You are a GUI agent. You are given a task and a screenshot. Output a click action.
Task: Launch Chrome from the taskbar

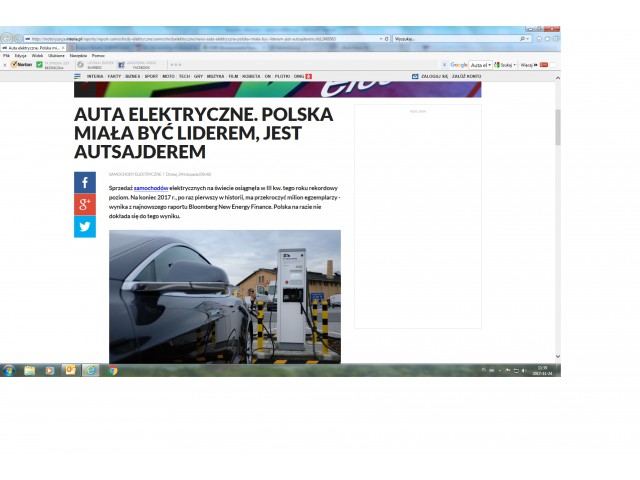(112, 370)
